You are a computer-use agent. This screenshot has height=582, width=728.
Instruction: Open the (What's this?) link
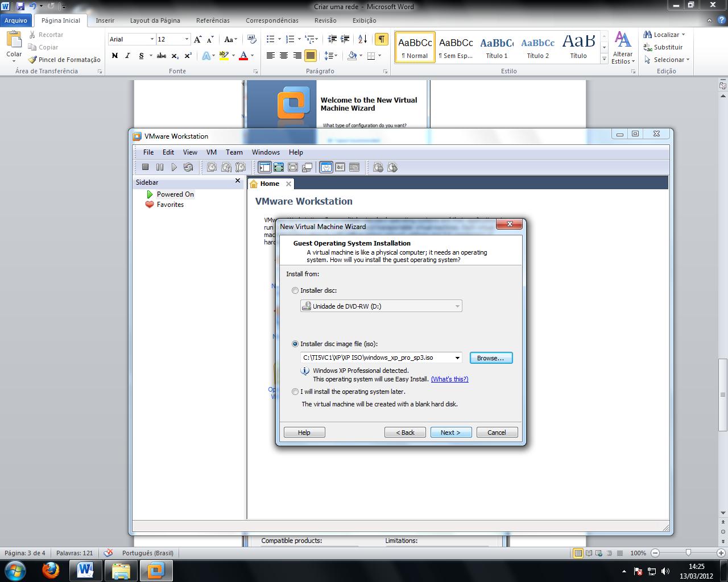point(449,379)
